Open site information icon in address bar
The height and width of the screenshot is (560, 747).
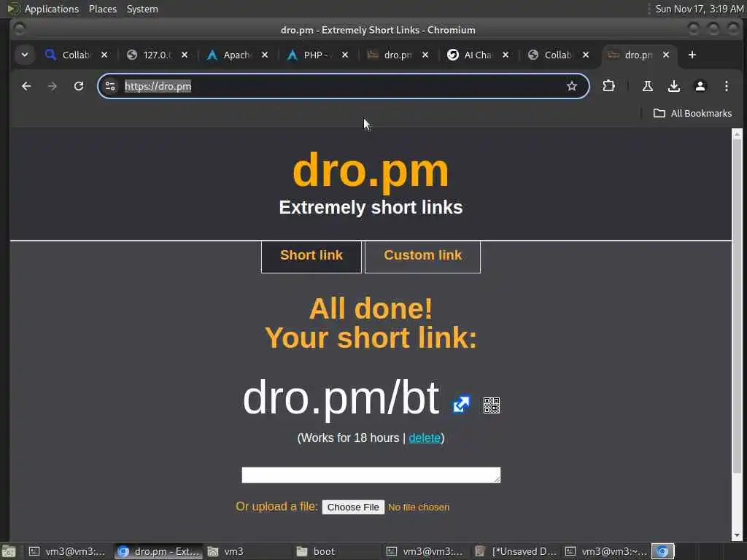(x=110, y=86)
